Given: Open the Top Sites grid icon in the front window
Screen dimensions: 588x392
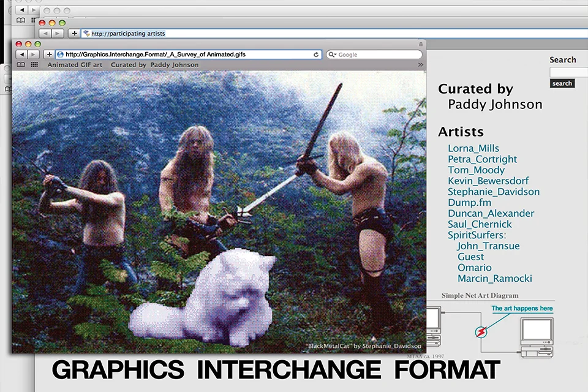Looking at the screenshot, I should coord(34,64).
